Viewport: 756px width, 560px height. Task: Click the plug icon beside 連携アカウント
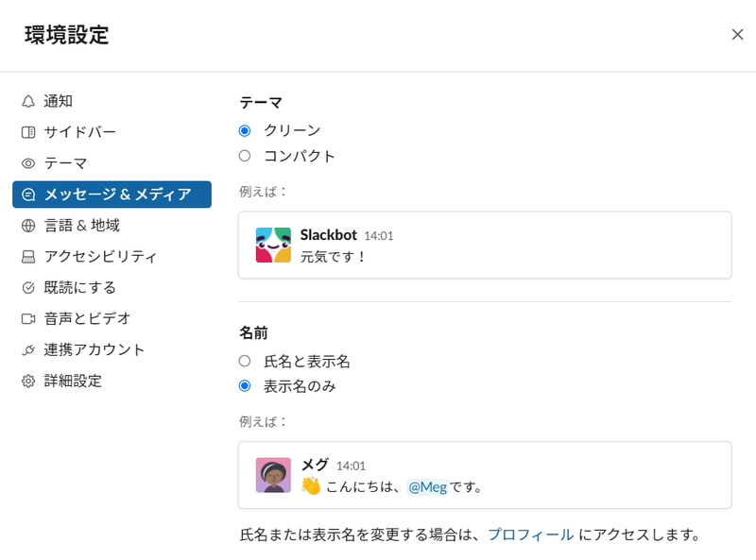click(28, 350)
